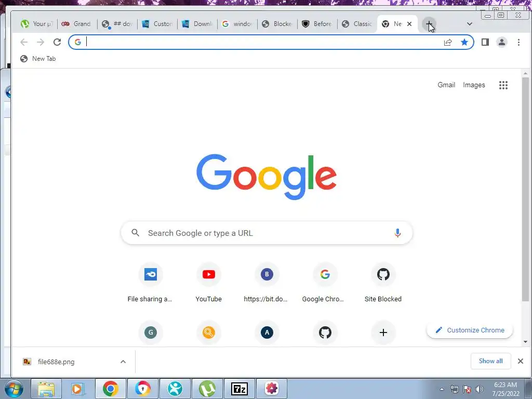Switch to the 'Downl' tab
The width and height of the screenshot is (532, 399).
click(x=197, y=24)
